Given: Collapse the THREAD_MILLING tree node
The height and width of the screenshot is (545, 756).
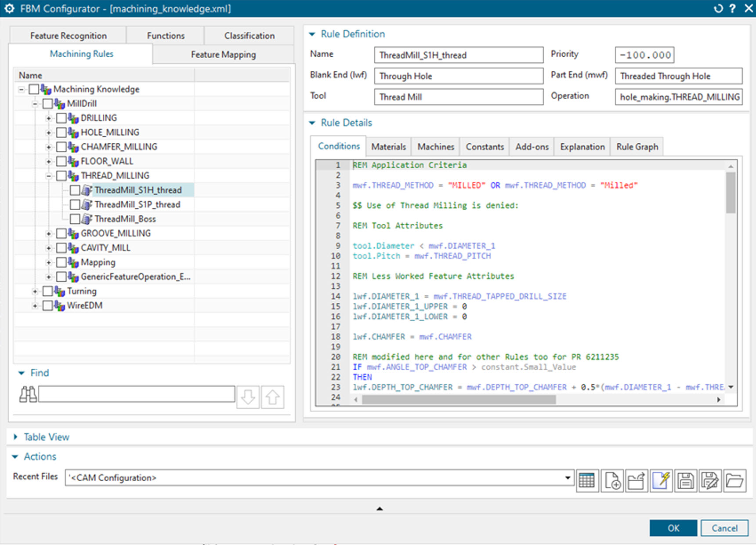Looking at the screenshot, I should point(49,175).
